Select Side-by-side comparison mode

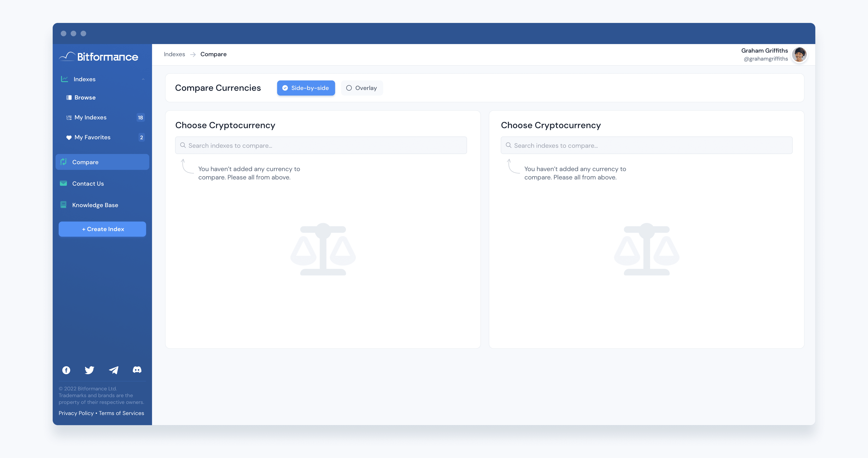[x=306, y=88]
